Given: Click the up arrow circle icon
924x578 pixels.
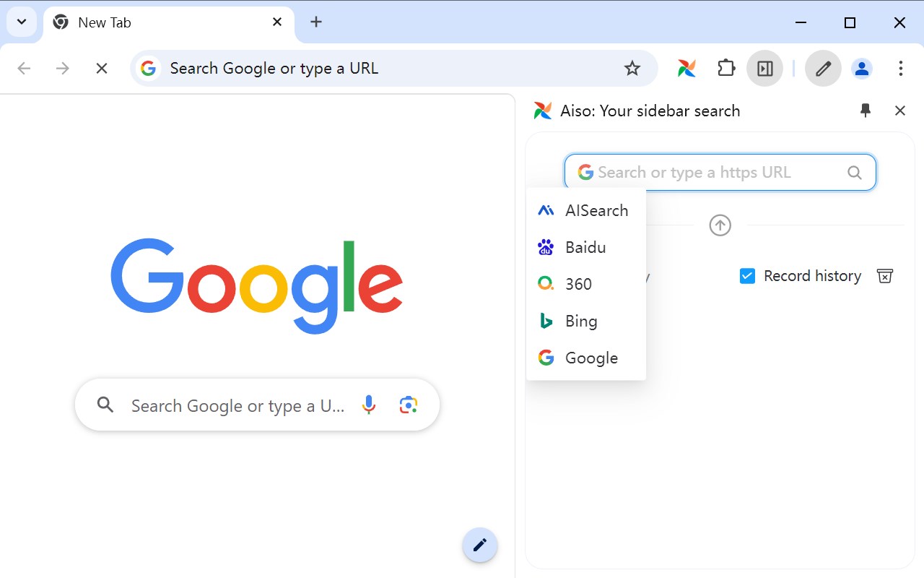Looking at the screenshot, I should pos(720,225).
